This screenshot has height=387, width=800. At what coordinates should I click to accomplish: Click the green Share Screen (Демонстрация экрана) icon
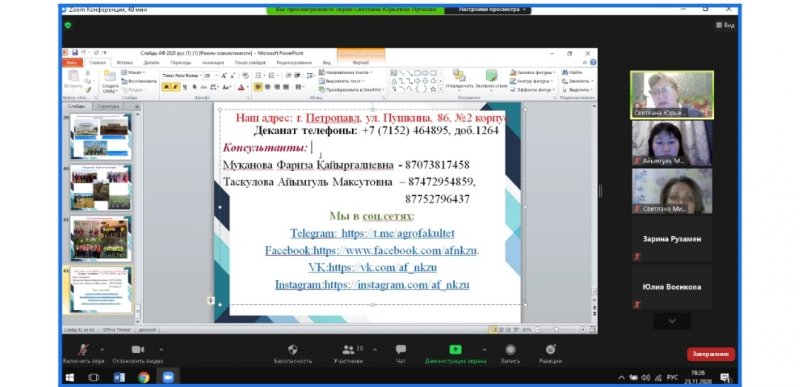pyautogui.click(x=455, y=349)
